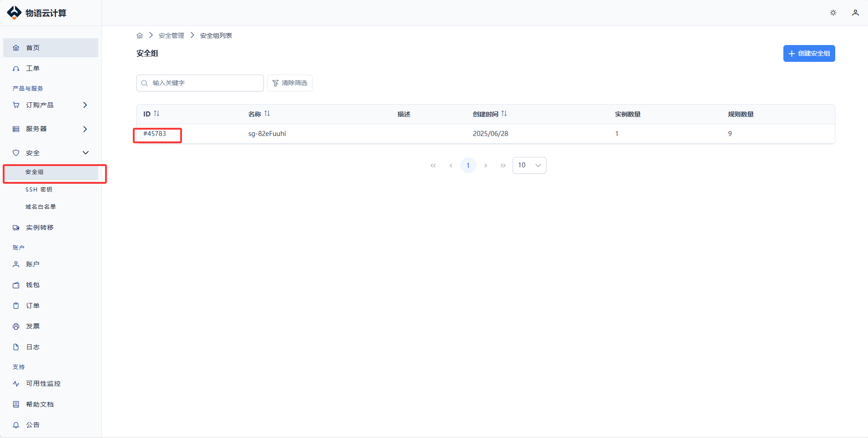This screenshot has width=868, height=438.
Task: Toggle the light/dark theme sun icon
Action: click(833, 13)
